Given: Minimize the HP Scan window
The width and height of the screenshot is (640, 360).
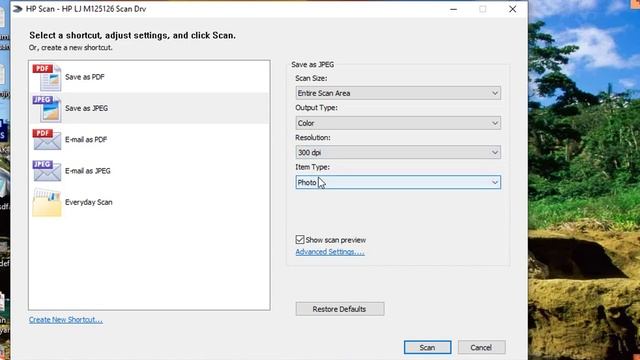Looking at the screenshot, I should (x=453, y=9).
